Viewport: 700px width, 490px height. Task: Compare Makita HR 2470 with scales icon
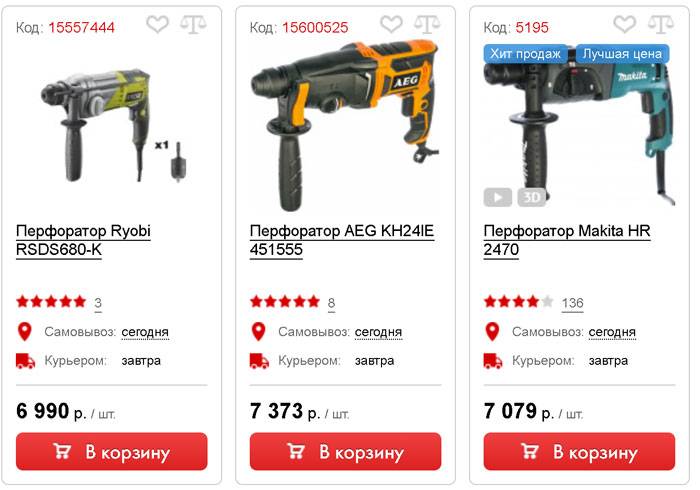(661, 25)
